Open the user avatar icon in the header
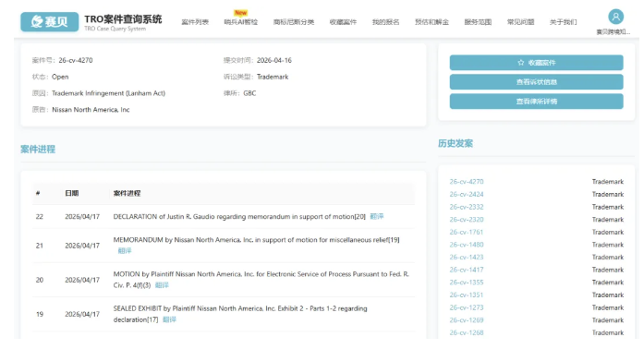644x349 pixels. click(x=615, y=17)
